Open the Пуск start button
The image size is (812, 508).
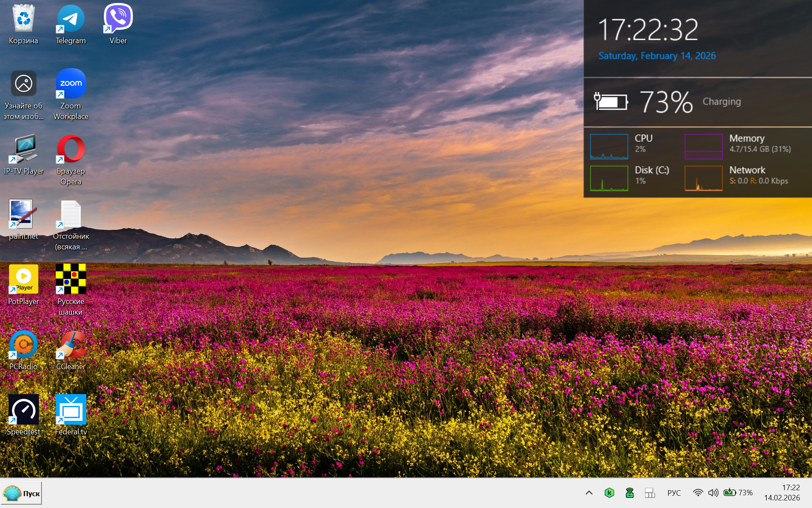(22, 493)
